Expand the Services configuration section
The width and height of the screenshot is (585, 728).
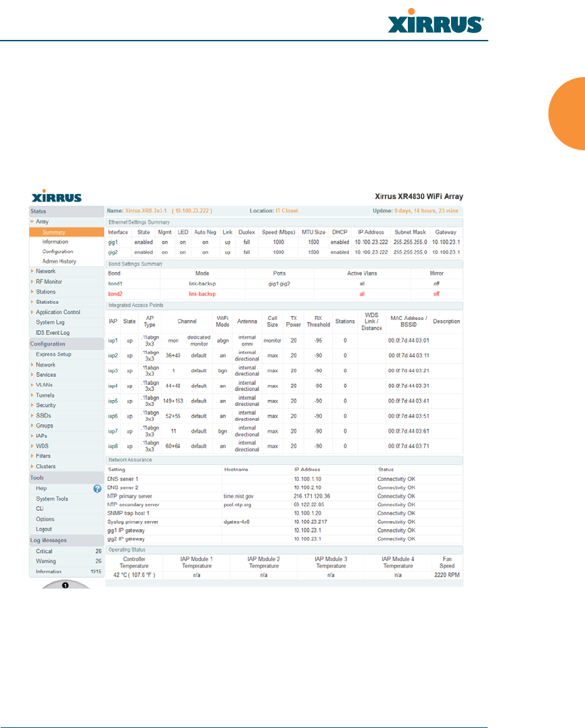pos(32,375)
